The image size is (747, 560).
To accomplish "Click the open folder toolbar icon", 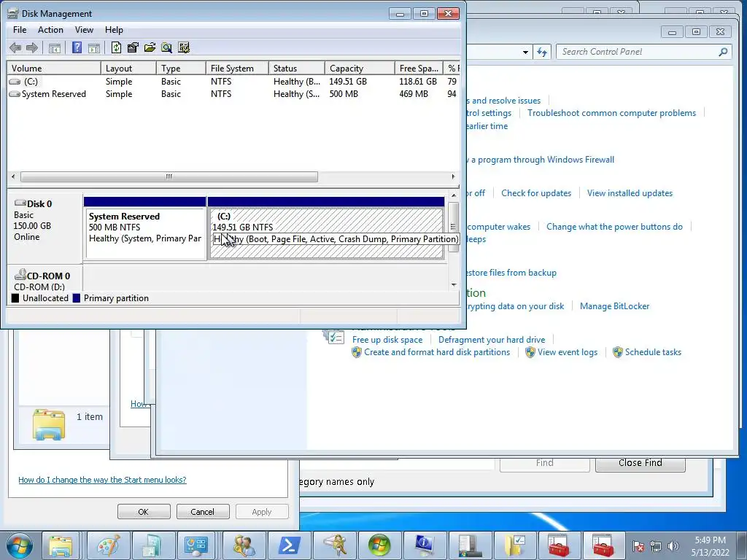I will tap(150, 47).
